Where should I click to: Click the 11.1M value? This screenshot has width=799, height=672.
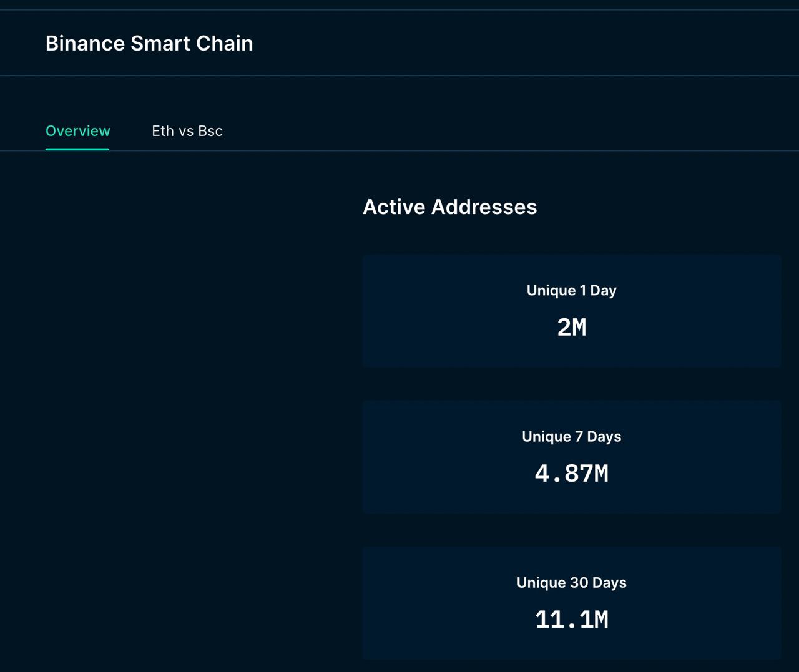tap(572, 620)
